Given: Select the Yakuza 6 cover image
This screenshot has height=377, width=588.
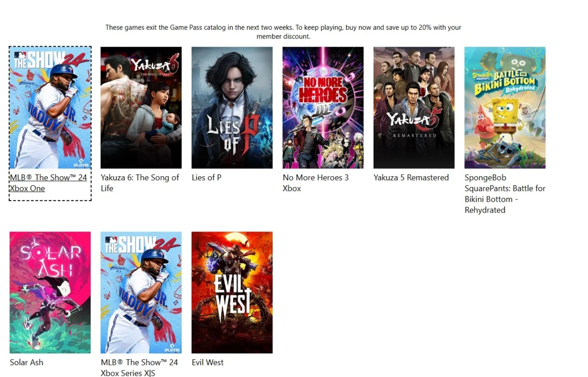Looking at the screenshot, I should (141, 108).
